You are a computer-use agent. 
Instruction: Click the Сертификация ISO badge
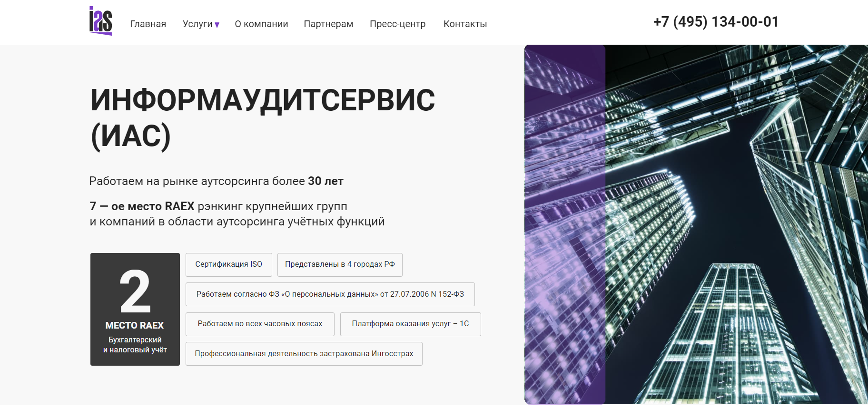[229, 265]
